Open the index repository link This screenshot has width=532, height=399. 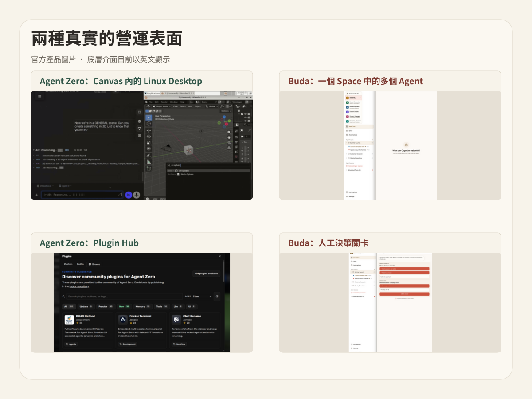pyautogui.click(x=79, y=286)
